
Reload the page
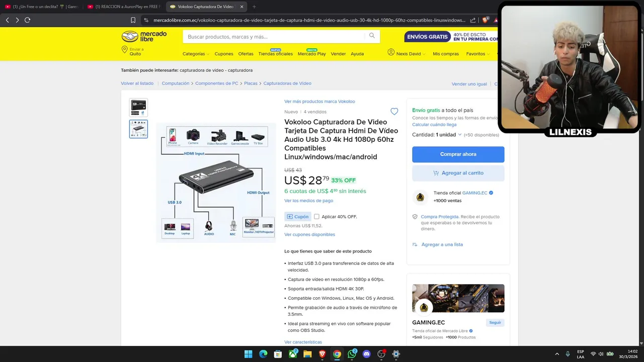click(x=28, y=20)
